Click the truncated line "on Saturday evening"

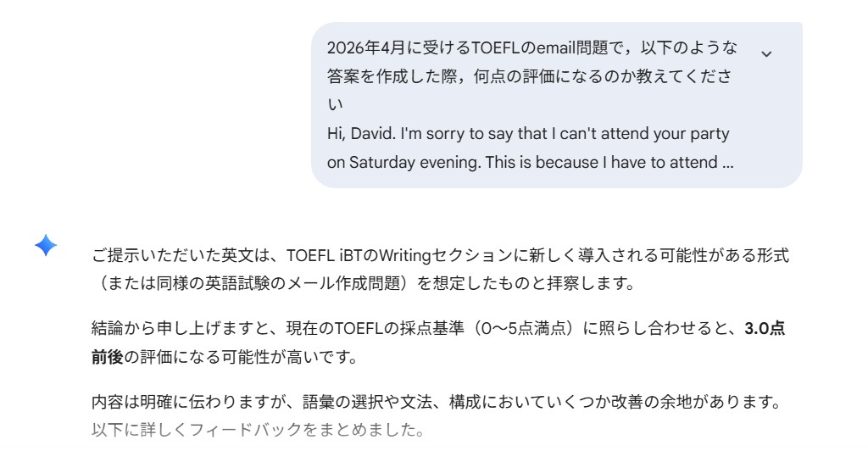pyautogui.click(x=529, y=162)
